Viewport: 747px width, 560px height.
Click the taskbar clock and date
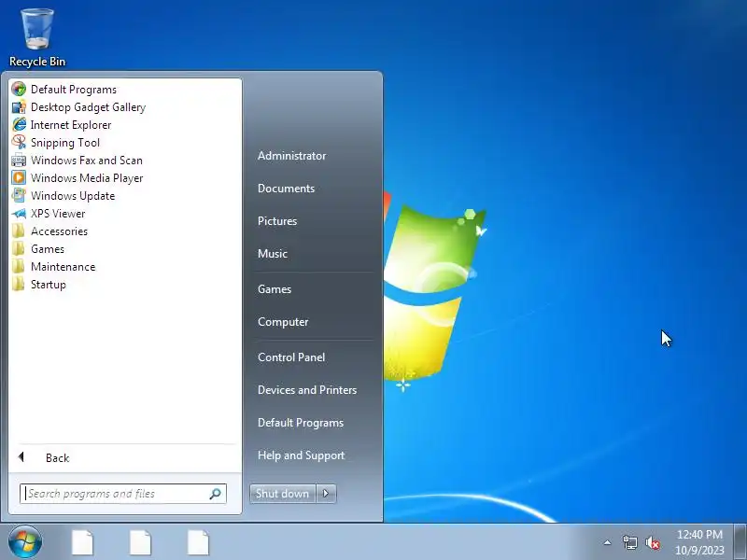click(699, 542)
